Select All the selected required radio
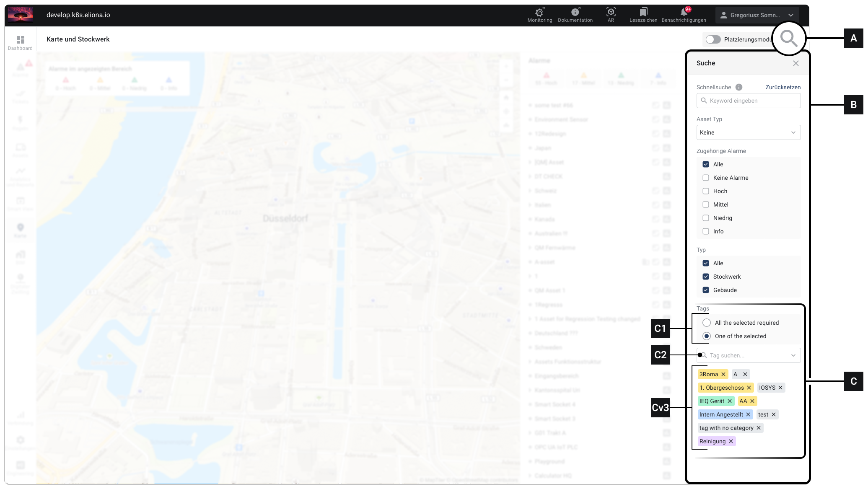This screenshot has width=868, height=489. 707,323
